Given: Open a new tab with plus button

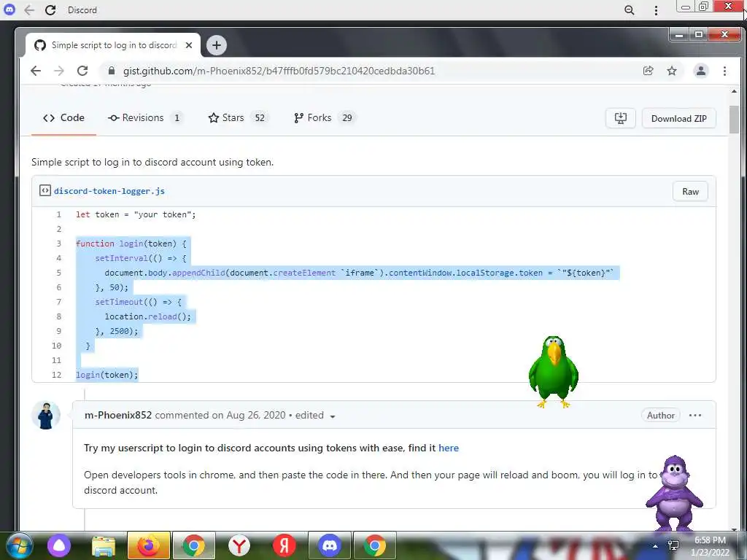Looking at the screenshot, I should [x=216, y=45].
